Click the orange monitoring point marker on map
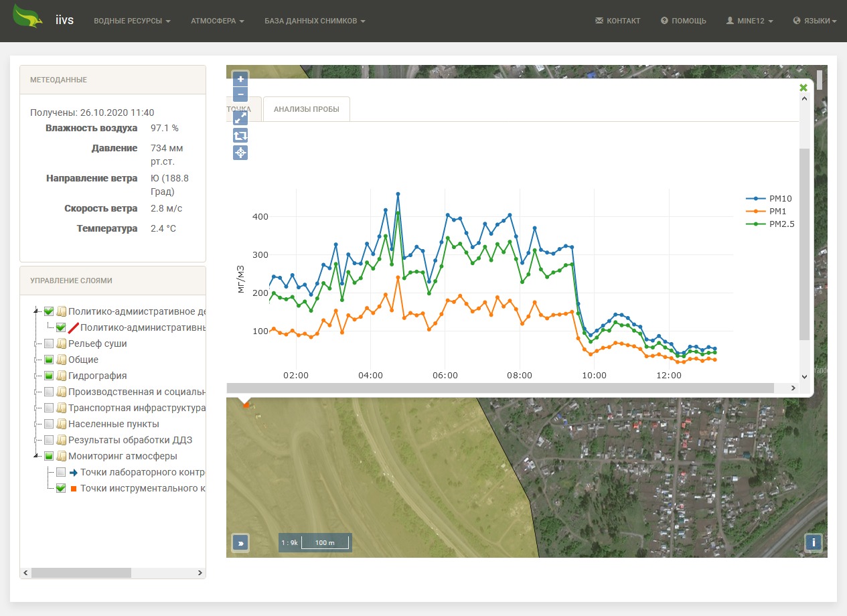The height and width of the screenshot is (616, 847). coord(246,405)
